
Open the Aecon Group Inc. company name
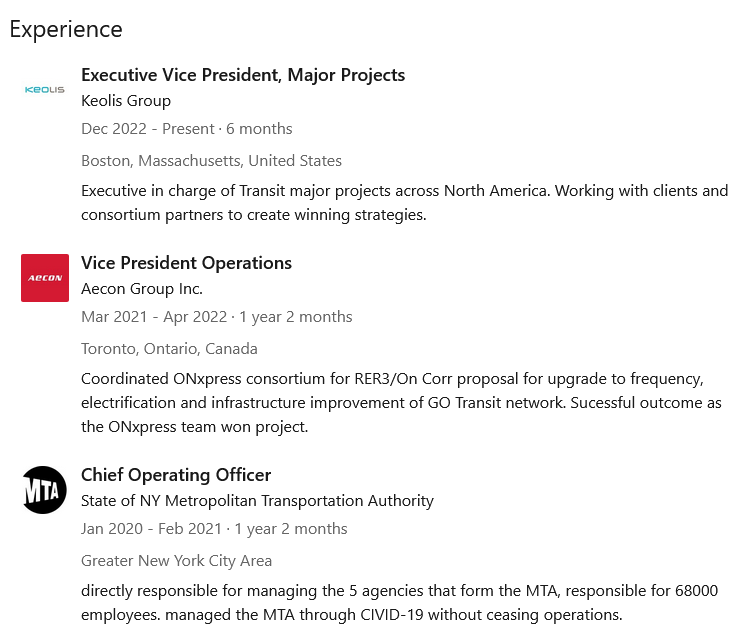[x=142, y=289]
